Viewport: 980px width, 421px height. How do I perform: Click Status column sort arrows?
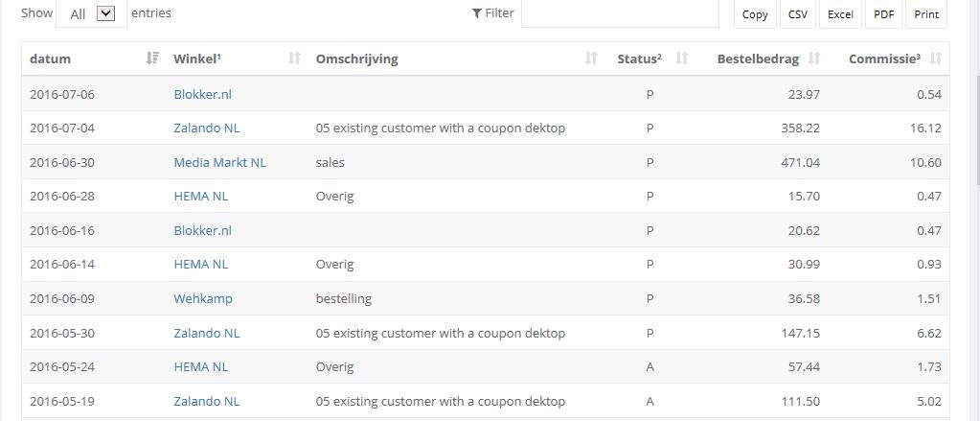(x=682, y=58)
